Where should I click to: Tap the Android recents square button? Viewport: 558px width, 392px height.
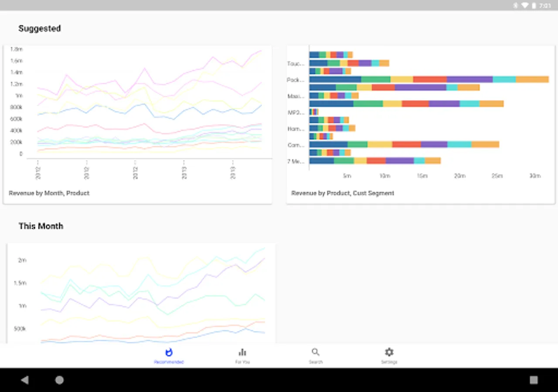[x=534, y=380]
